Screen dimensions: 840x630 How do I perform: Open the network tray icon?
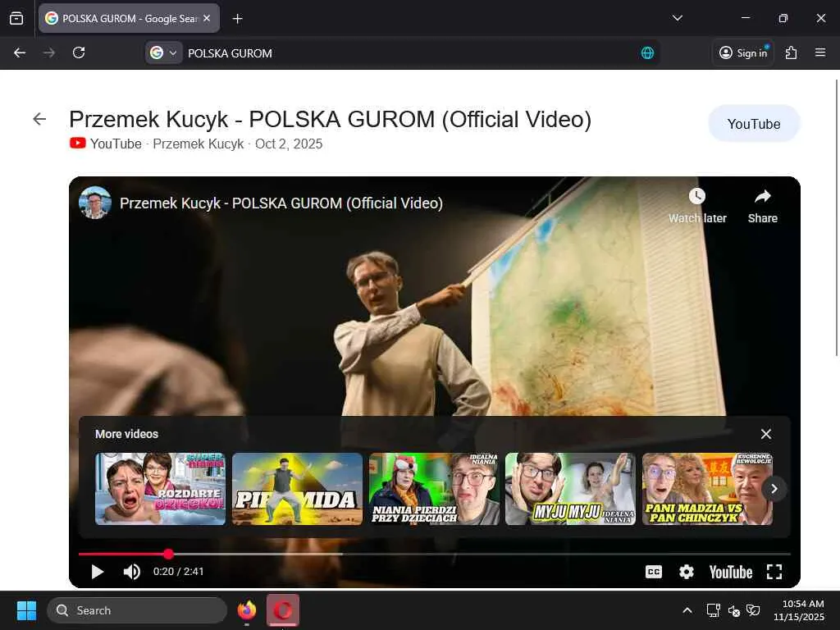tap(713, 610)
